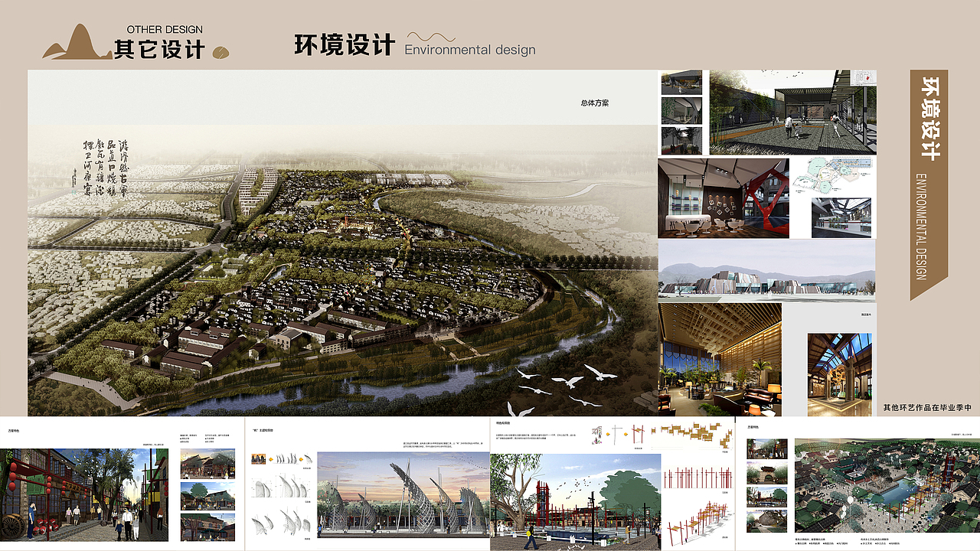Open the small atrium rendering below the site plan
This screenshot has height=551, width=980.
(x=841, y=217)
